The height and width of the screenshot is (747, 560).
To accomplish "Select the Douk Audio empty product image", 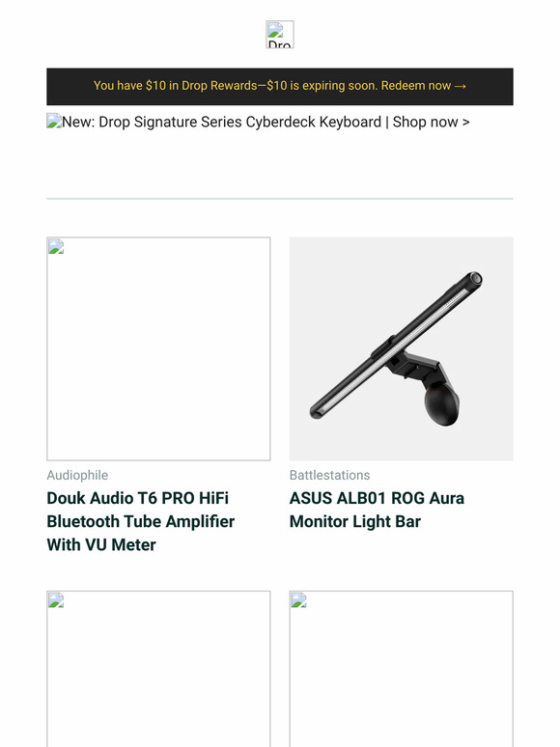I will coord(158,348).
